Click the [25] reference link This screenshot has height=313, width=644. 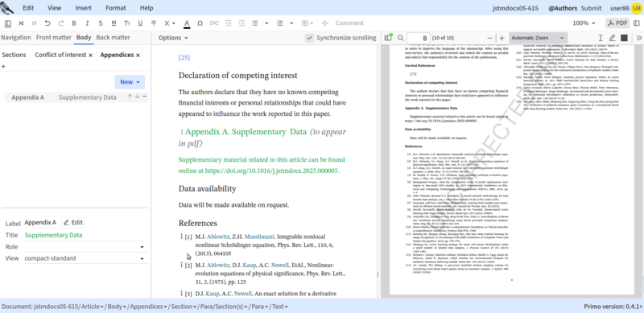(184, 57)
